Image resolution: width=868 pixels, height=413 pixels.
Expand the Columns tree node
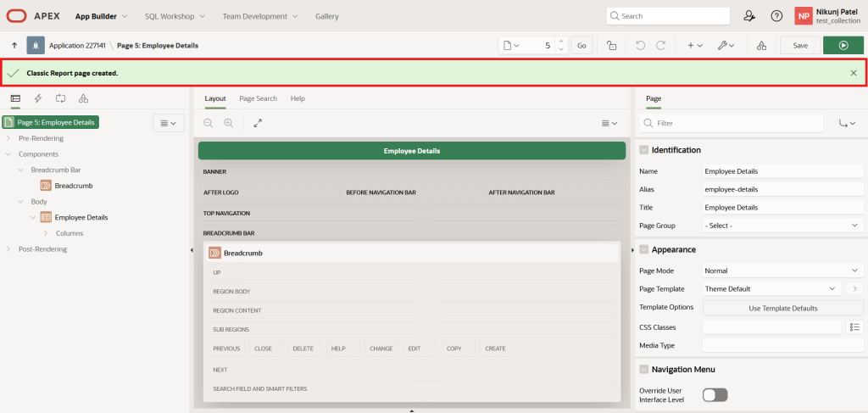(x=46, y=233)
